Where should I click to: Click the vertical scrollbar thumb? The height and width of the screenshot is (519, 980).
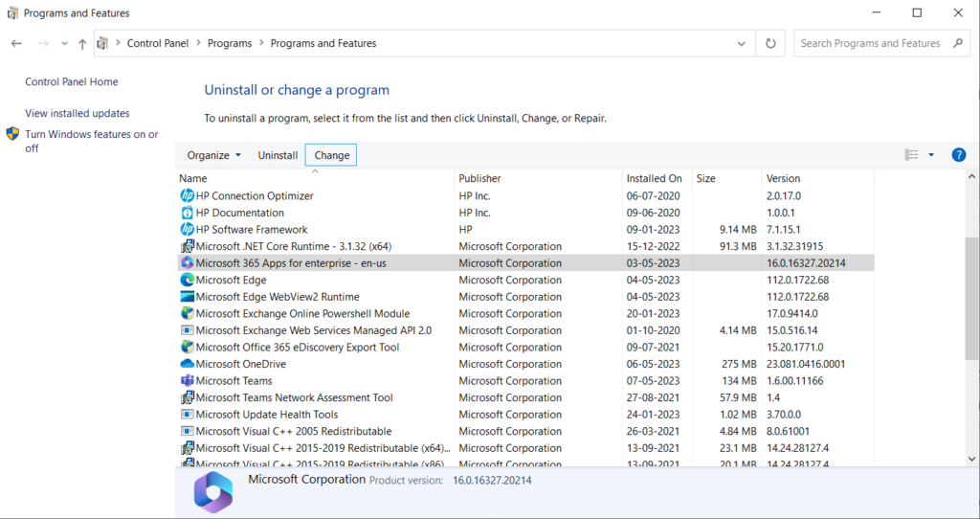(x=972, y=298)
